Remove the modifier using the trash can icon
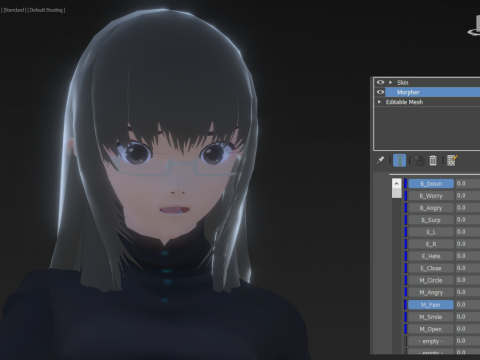Image resolution: width=480 pixels, height=360 pixels. pyautogui.click(x=433, y=160)
